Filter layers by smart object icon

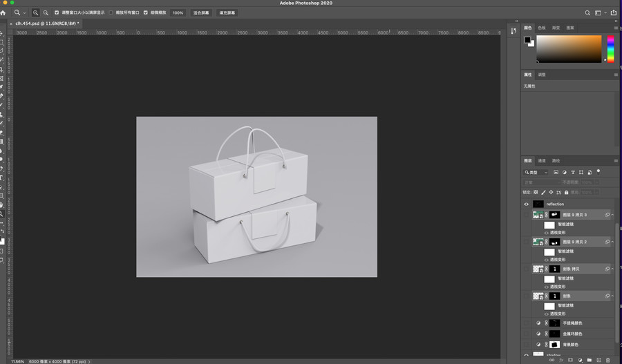point(590,172)
